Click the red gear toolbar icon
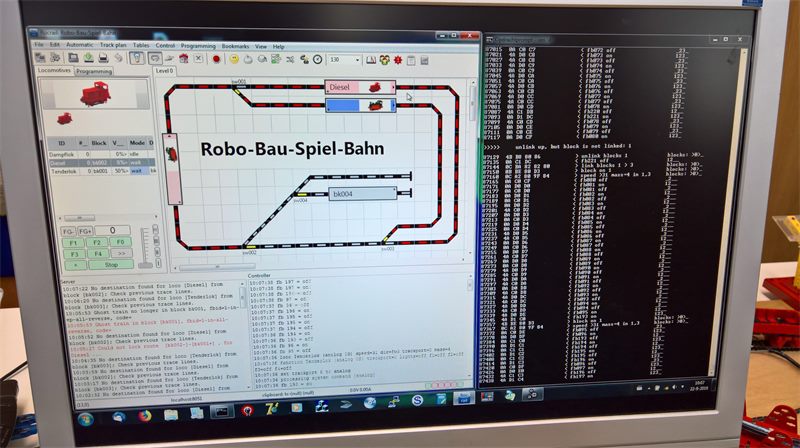 point(397,60)
